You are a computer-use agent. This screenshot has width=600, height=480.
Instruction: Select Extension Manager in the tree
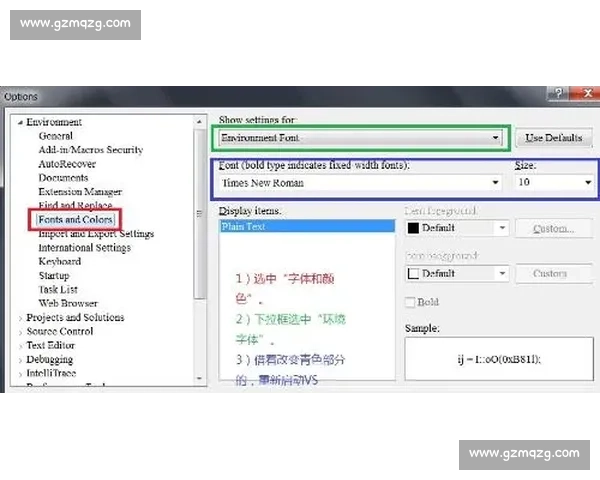click(80, 191)
